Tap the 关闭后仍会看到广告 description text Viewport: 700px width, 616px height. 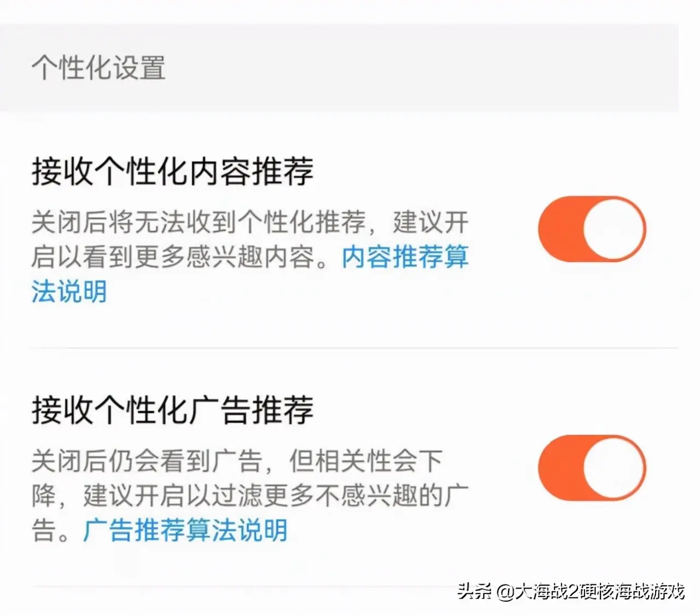(146, 461)
